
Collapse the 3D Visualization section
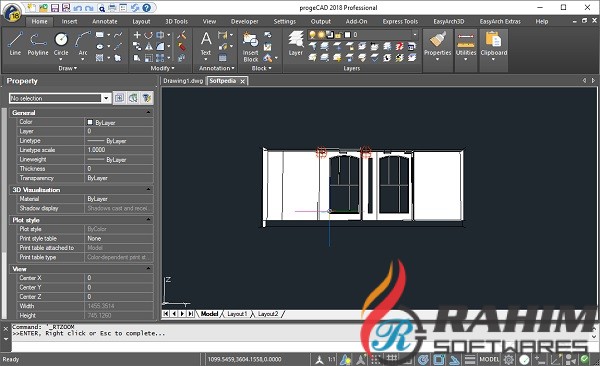[148, 190]
